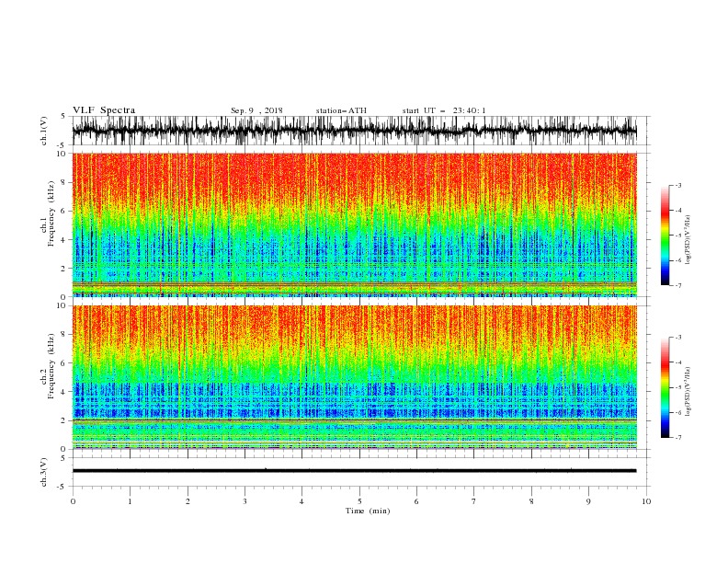Click time axis tick label "3"

245,501
